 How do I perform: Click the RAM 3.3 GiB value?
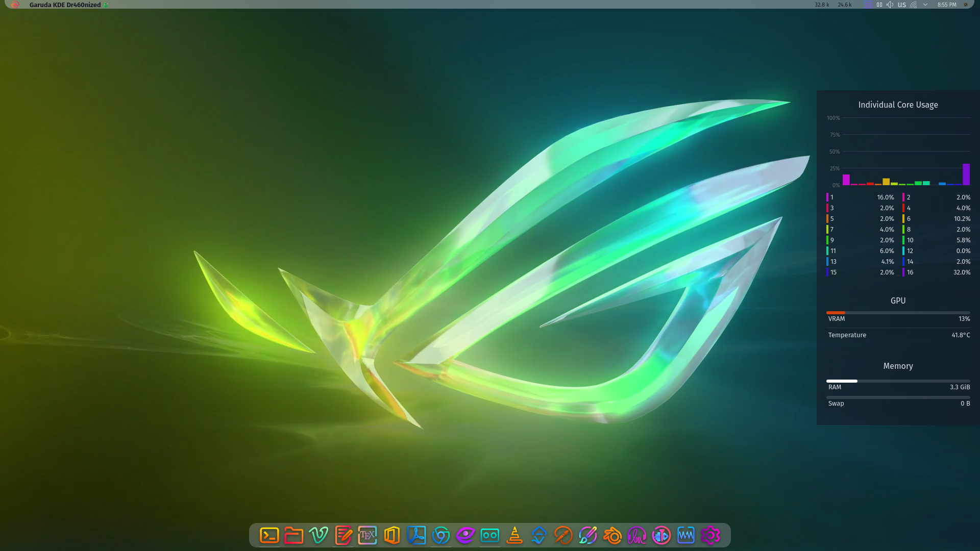[960, 387]
